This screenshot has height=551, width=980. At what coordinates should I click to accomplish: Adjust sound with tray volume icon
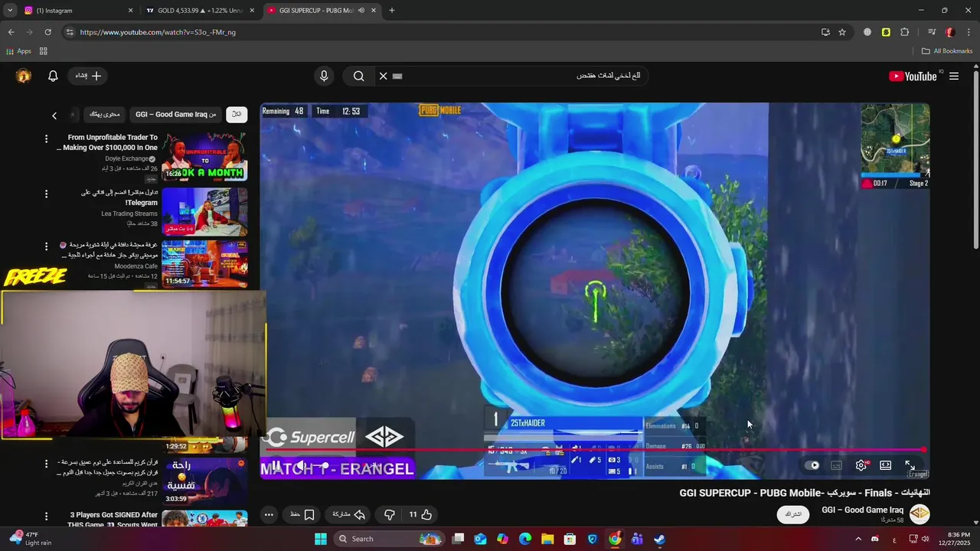pos(926,539)
